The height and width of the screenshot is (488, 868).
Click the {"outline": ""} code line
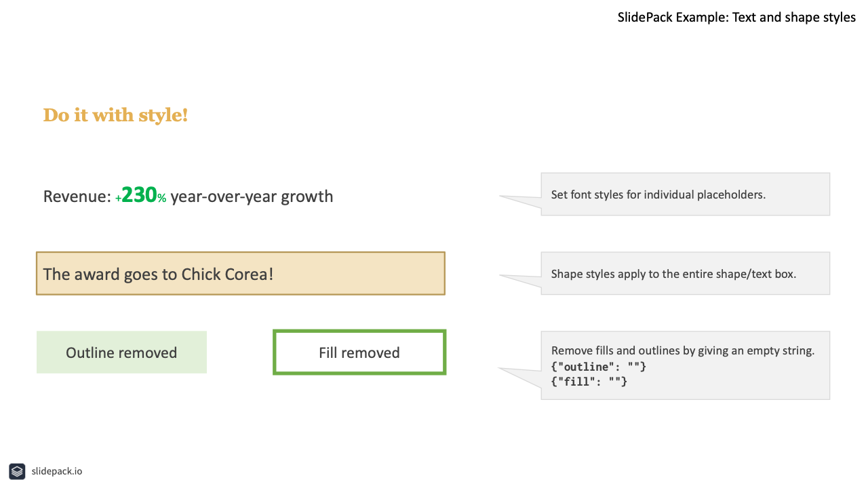[599, 367]
